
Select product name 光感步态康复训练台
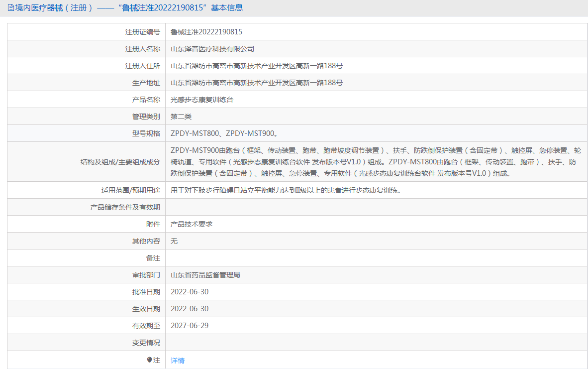click(x=202, y=100)
